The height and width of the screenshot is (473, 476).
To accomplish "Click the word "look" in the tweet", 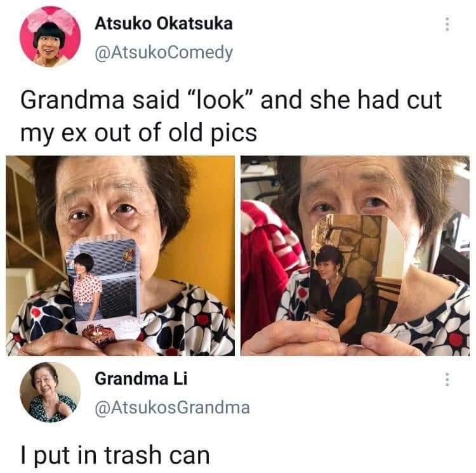I will pyautogui.click(x=222, y=100).
